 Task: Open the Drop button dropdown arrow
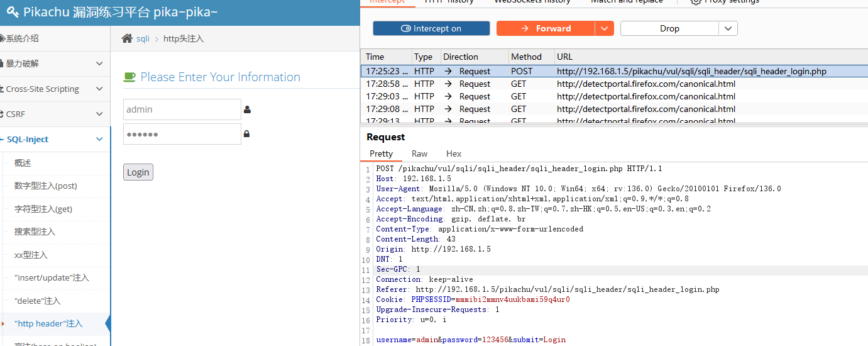click(x=728, y=28)
